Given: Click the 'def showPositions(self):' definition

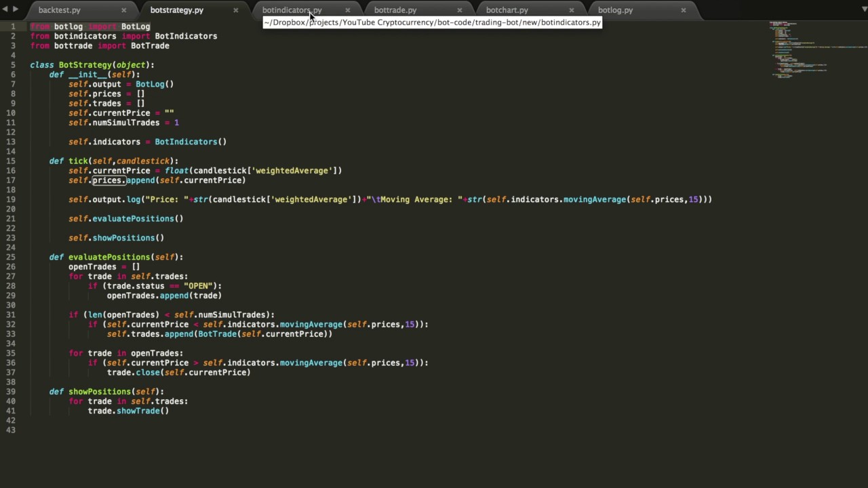Looking at the screenshot, I should pyautogui.click(x=106, y=392).
